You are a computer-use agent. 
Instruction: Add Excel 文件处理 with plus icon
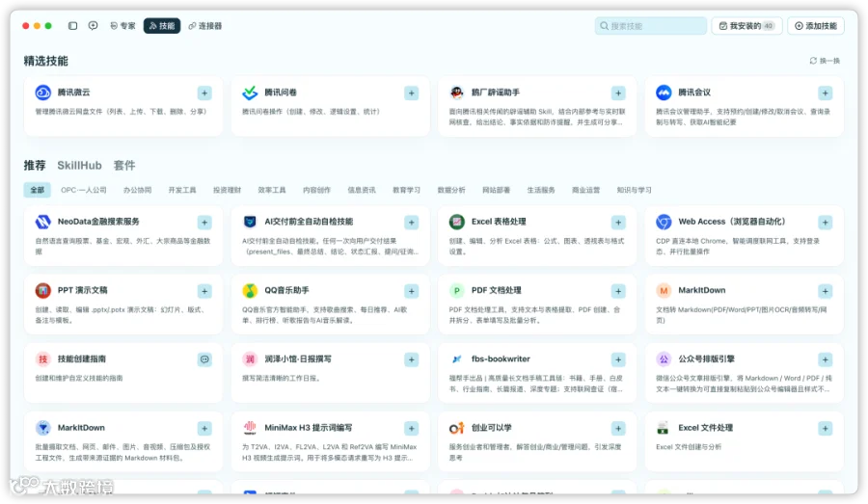pos(826,428)
